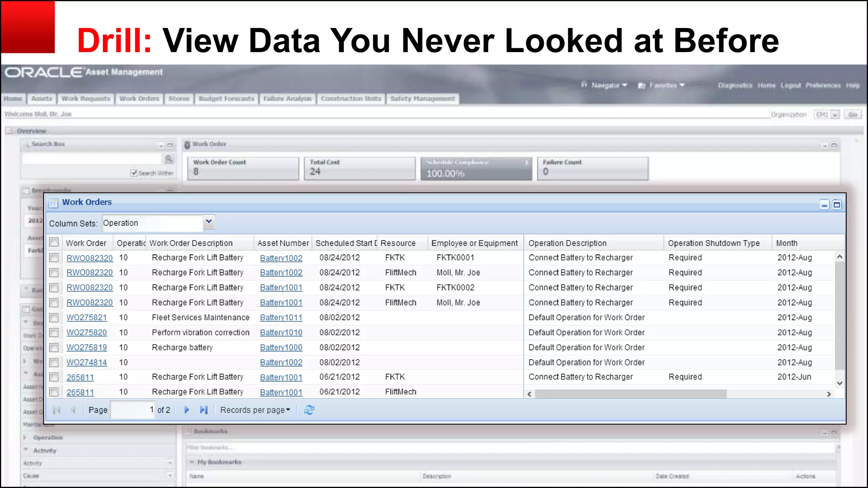
Task: Open the Navigator menu
Action: pyautogui.click(x=604, y=85)
